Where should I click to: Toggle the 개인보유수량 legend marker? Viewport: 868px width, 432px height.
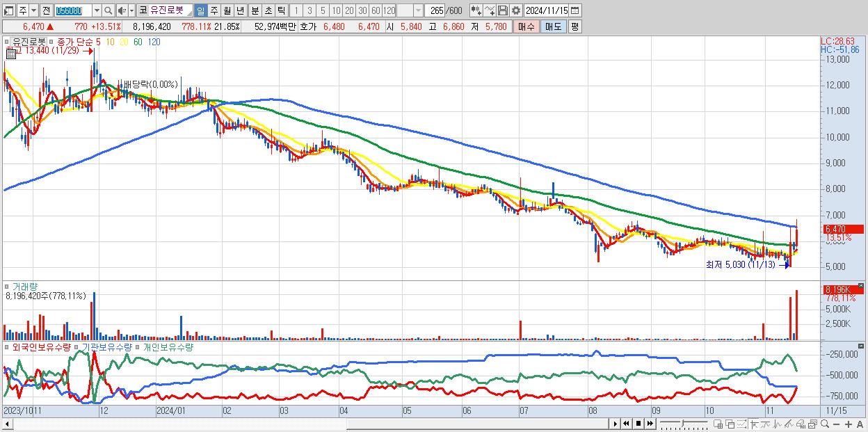(x=138, y=346)
